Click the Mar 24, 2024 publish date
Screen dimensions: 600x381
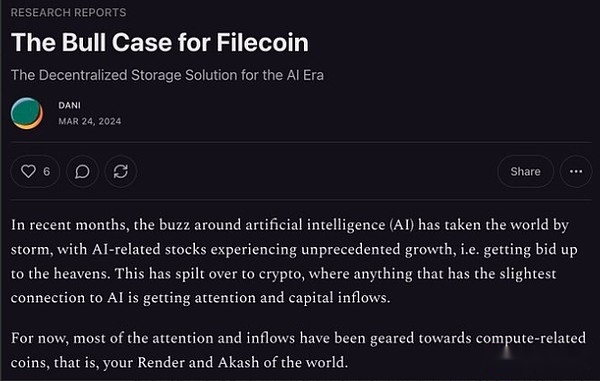click(x=90, y=121)
